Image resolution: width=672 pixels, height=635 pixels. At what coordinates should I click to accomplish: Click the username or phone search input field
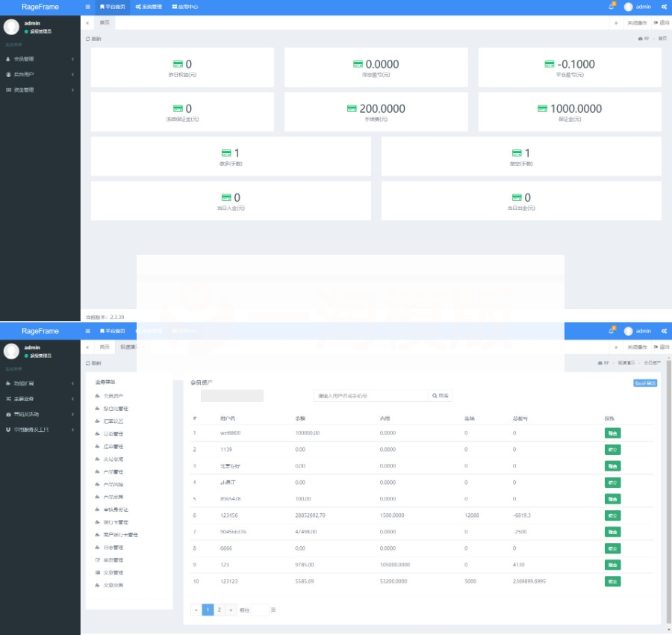pyautogui.click(x=370, y=396)
